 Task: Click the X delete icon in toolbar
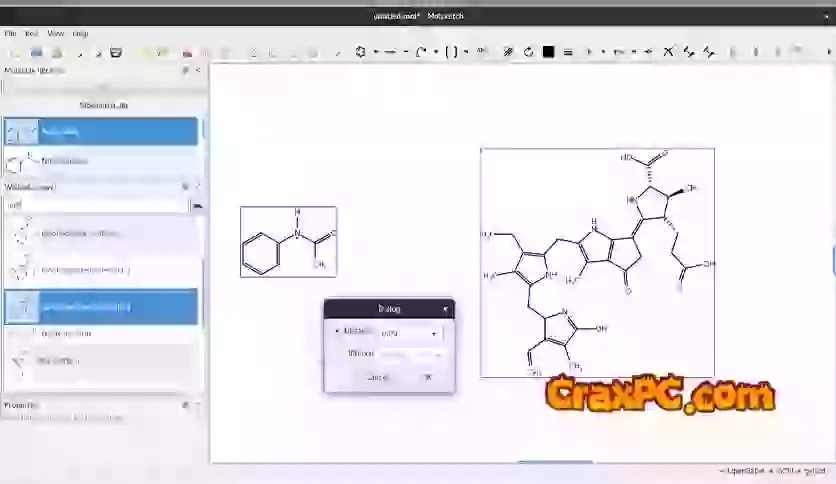pyautogui.click(x=668, y=52)
